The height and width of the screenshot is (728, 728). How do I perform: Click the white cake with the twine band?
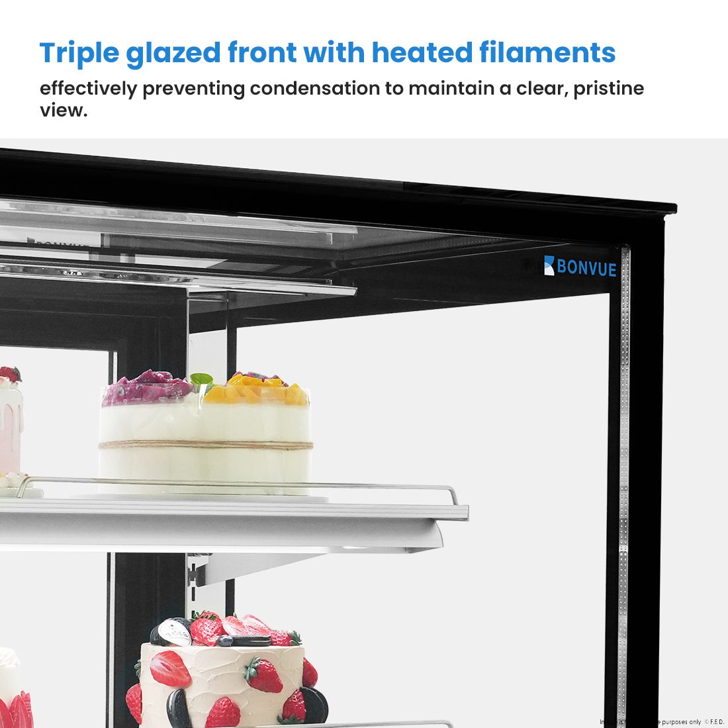pyautogui.click(x=205, y=432)
